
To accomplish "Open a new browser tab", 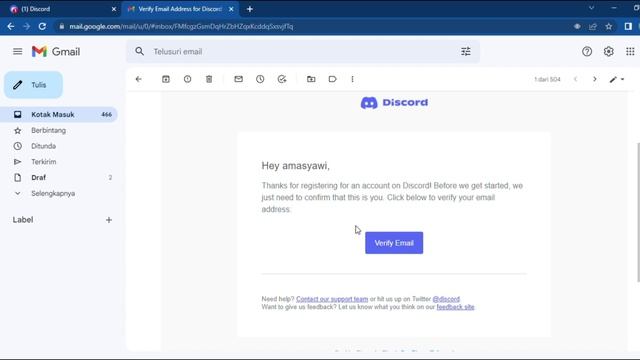I will coord(250,9).
